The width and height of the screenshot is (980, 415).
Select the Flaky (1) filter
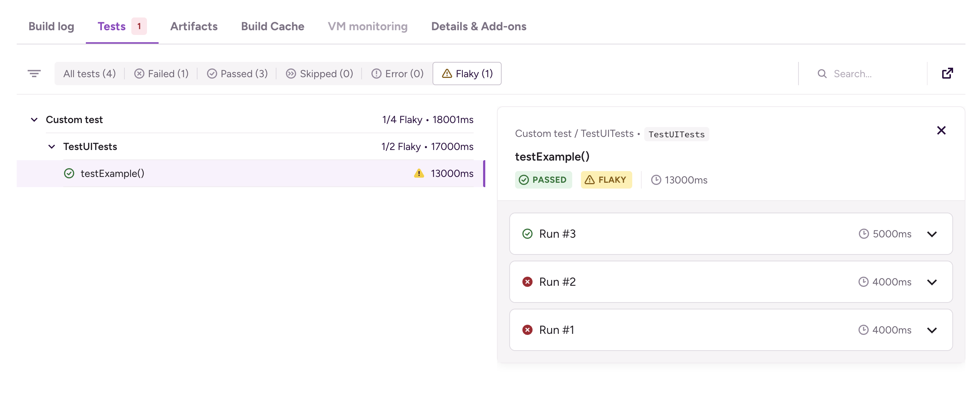click(x=467, y=74)
